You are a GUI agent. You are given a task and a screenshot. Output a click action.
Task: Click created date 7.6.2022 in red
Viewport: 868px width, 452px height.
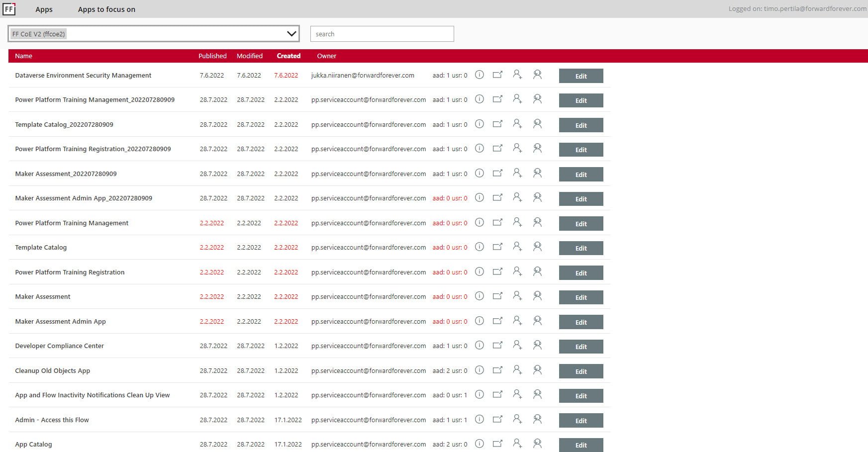286,76
